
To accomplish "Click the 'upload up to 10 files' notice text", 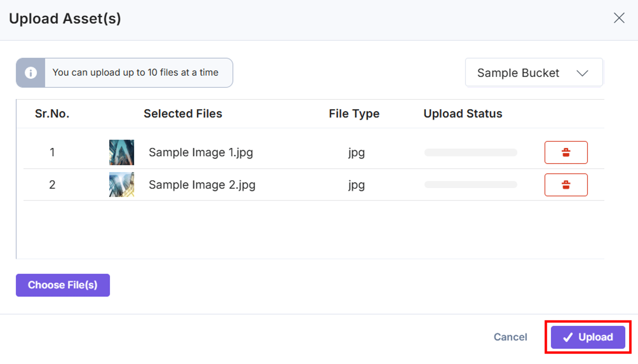I will click(x=135, y=72).
